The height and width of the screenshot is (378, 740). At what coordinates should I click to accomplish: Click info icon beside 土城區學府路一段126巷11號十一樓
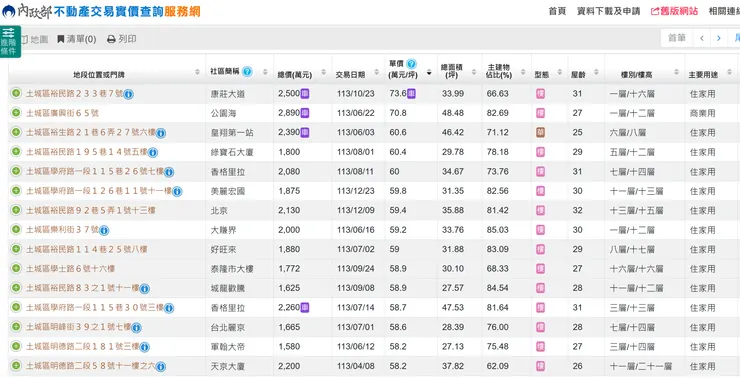(177, 192)
